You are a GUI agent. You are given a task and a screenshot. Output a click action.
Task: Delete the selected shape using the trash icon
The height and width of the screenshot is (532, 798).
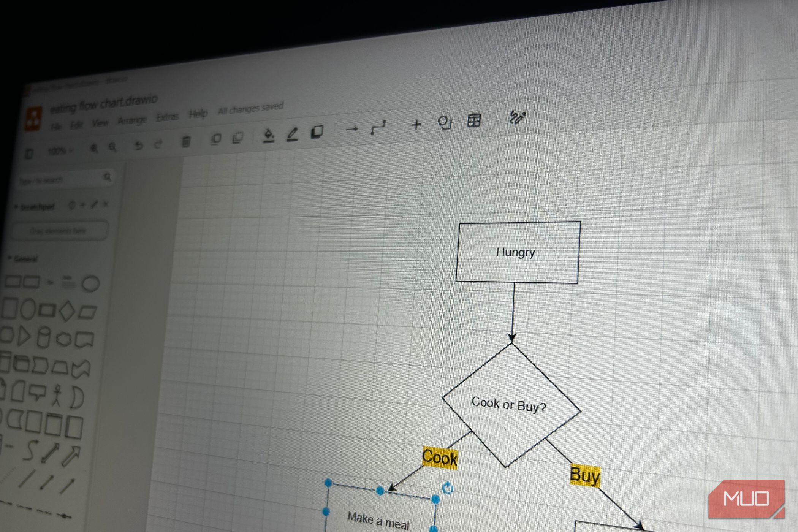pos(187,142)
